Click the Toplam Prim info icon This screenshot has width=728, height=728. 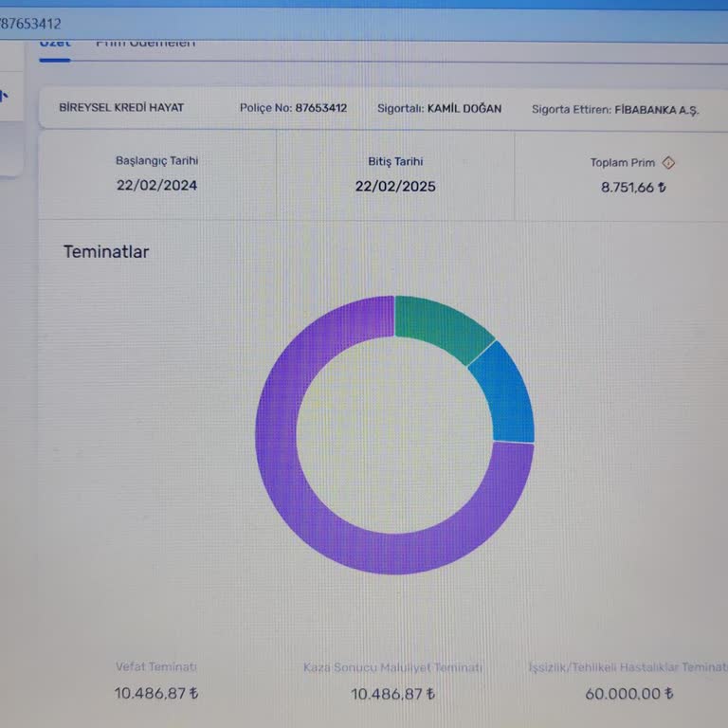click(668, 162)
